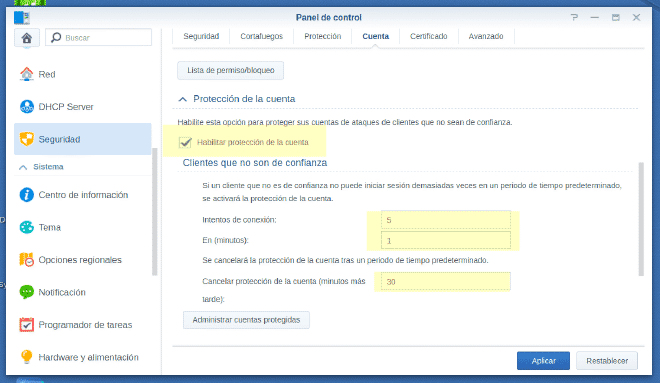Screen dimensions: 660x383
Task: Open Hardware y alimentación bulb icon
Action: click(27, 357)
